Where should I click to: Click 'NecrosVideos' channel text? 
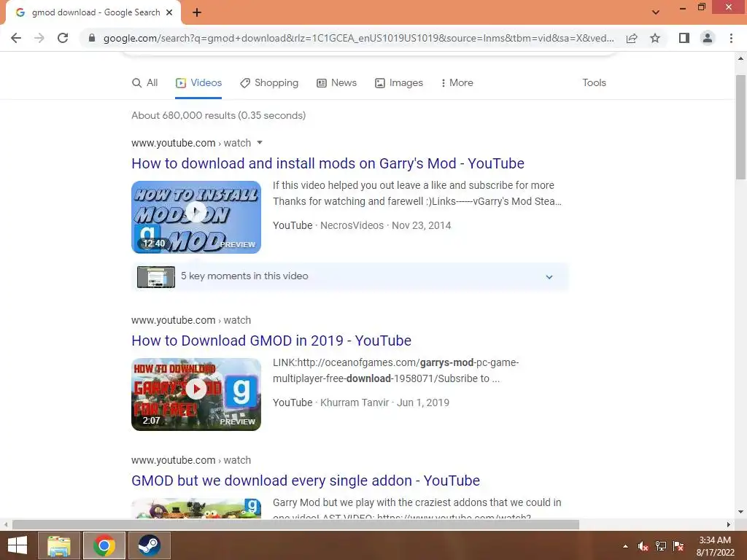pyautogui.click(x=352, y=225)
